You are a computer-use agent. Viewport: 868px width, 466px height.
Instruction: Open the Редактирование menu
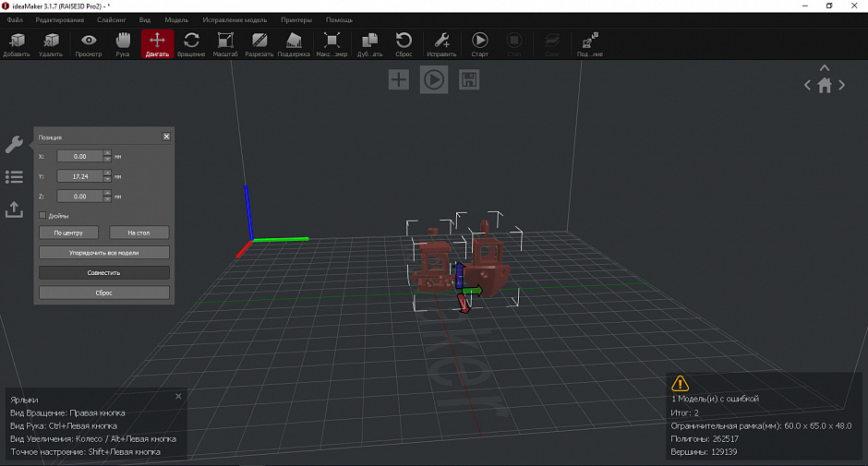(60, 20)
